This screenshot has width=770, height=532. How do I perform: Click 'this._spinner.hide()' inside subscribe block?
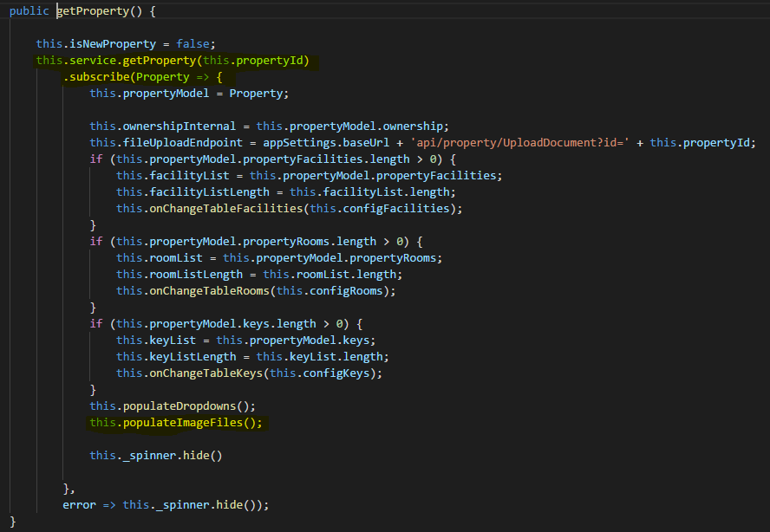click(156, 456)
